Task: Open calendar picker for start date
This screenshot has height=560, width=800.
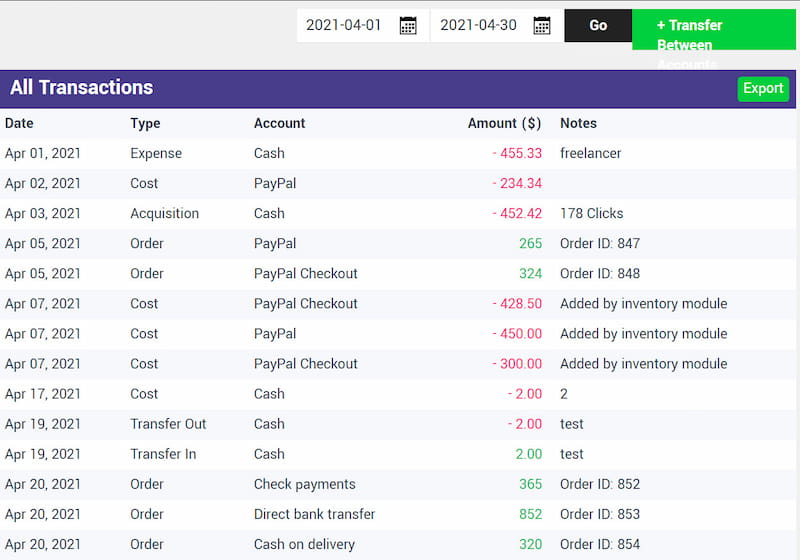Action: click(408, 26)
